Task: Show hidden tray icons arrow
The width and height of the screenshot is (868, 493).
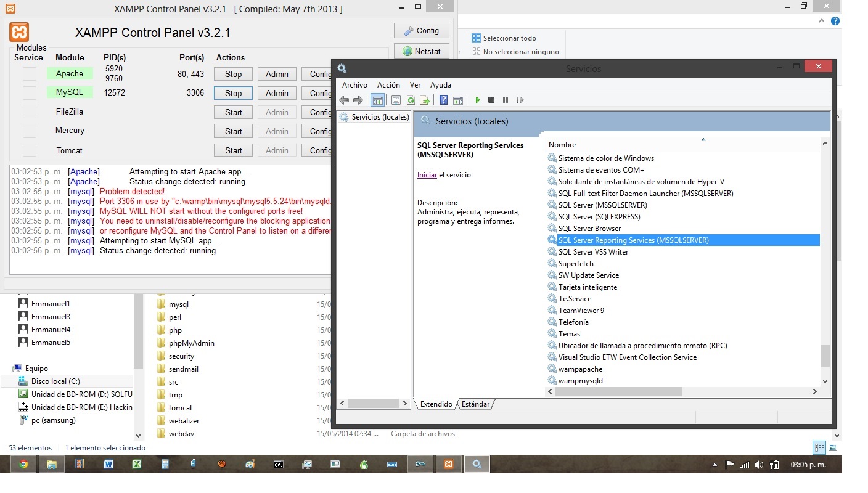Action: click(x=714, y=465)
